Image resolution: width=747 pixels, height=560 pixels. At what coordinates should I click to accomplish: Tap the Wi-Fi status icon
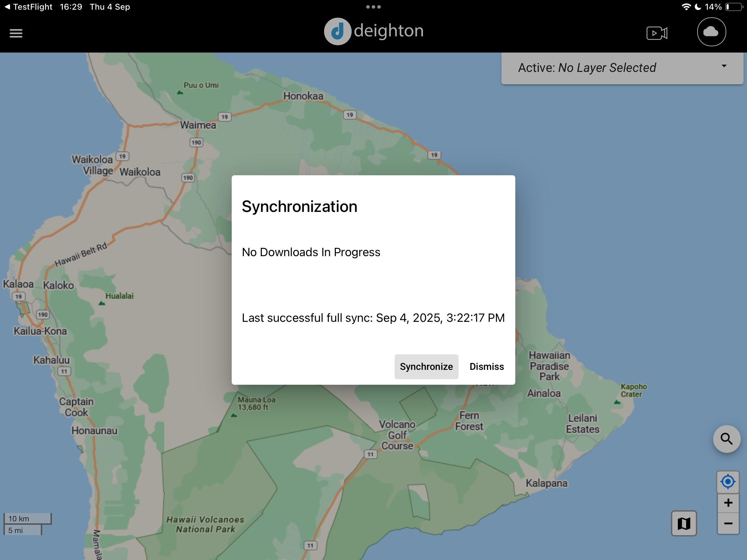686,7
